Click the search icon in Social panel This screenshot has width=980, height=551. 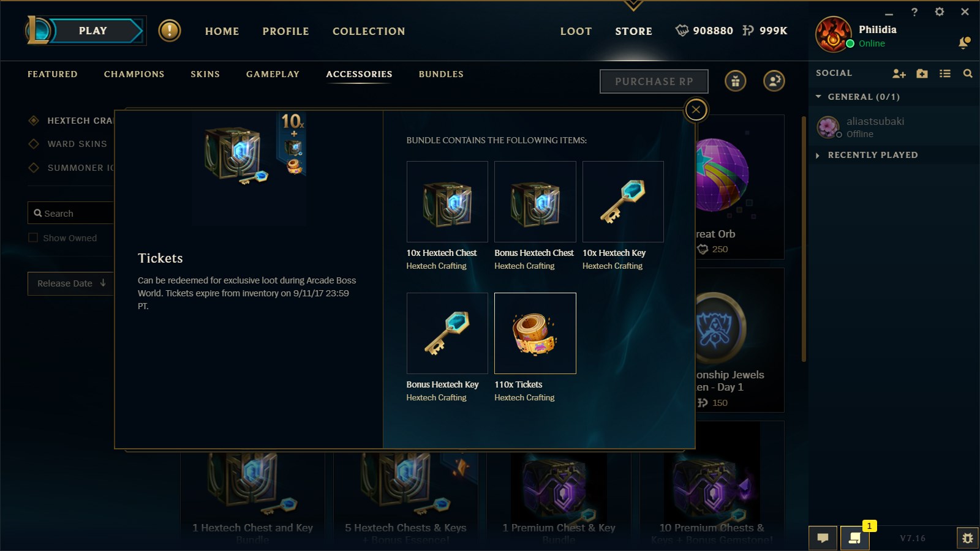click(x=968, y=73)
